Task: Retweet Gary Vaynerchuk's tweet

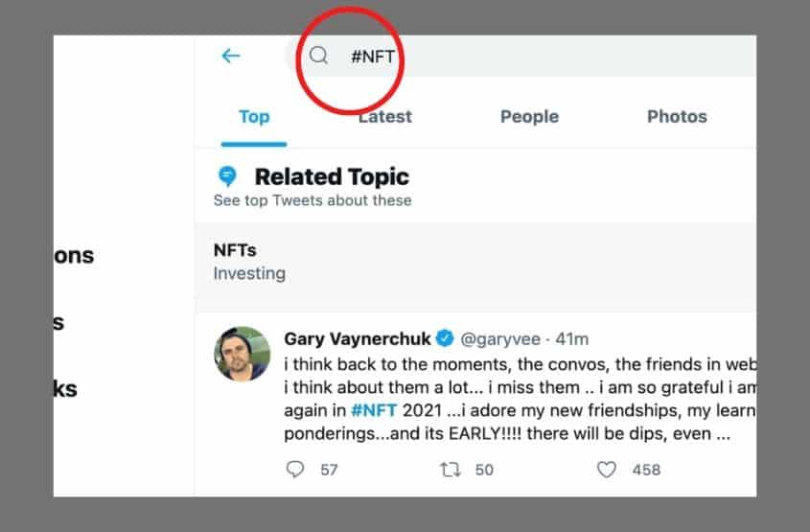Action: pyautogui.click(x=450, y=470)
